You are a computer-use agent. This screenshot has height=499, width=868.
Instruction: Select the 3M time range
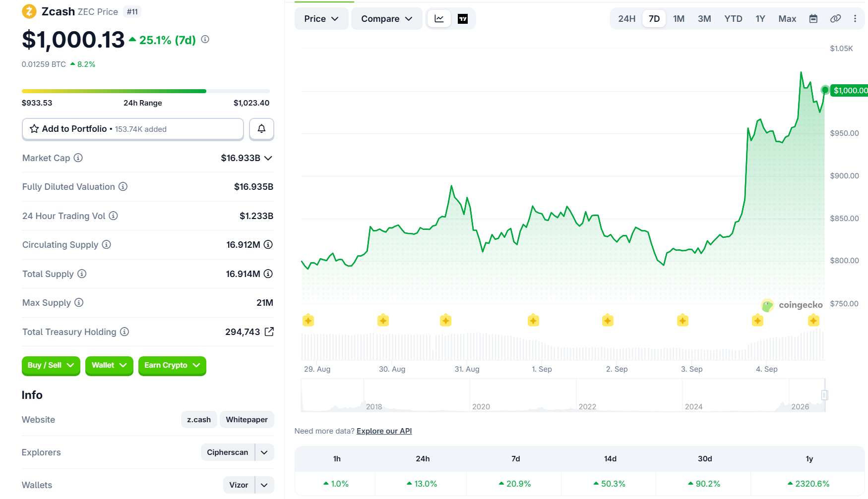704,19
